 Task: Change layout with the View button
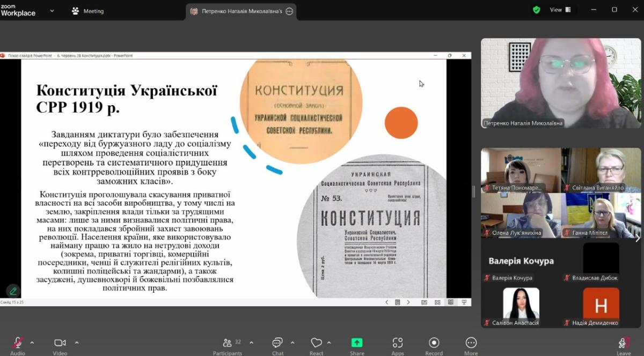click(x=560, y=10)
